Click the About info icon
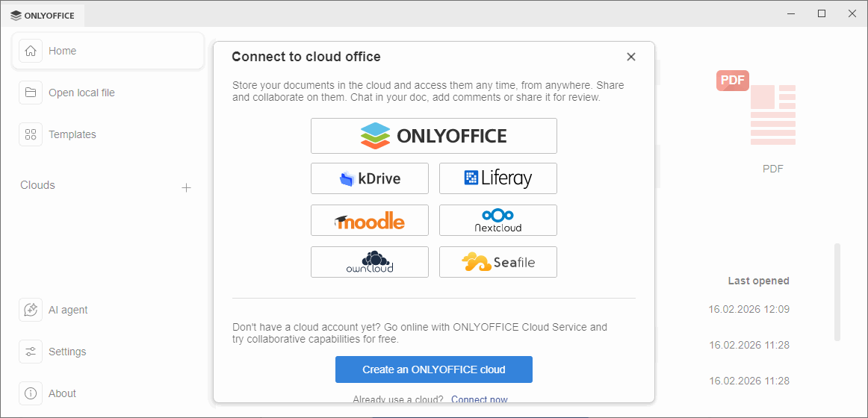This screenshot has height=418, width=868. pos(31,393)
